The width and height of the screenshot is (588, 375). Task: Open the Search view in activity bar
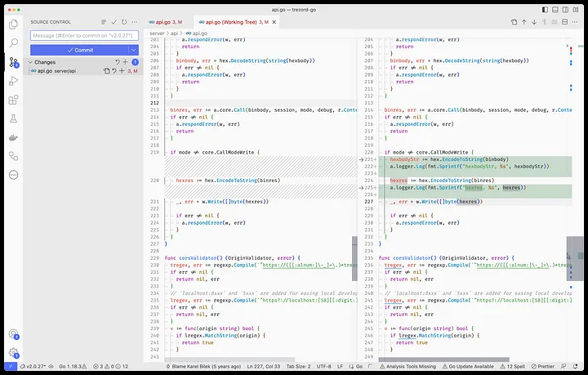click(x=14, y=42)
